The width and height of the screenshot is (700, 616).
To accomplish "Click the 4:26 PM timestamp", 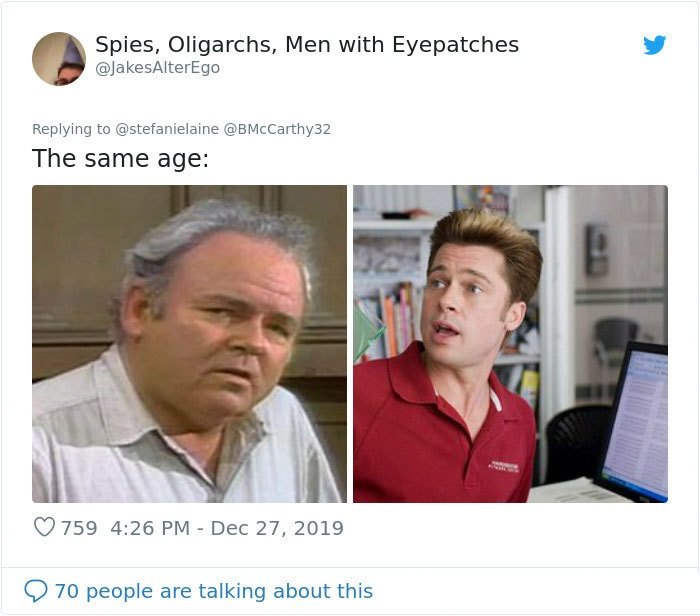I will 150,528.
